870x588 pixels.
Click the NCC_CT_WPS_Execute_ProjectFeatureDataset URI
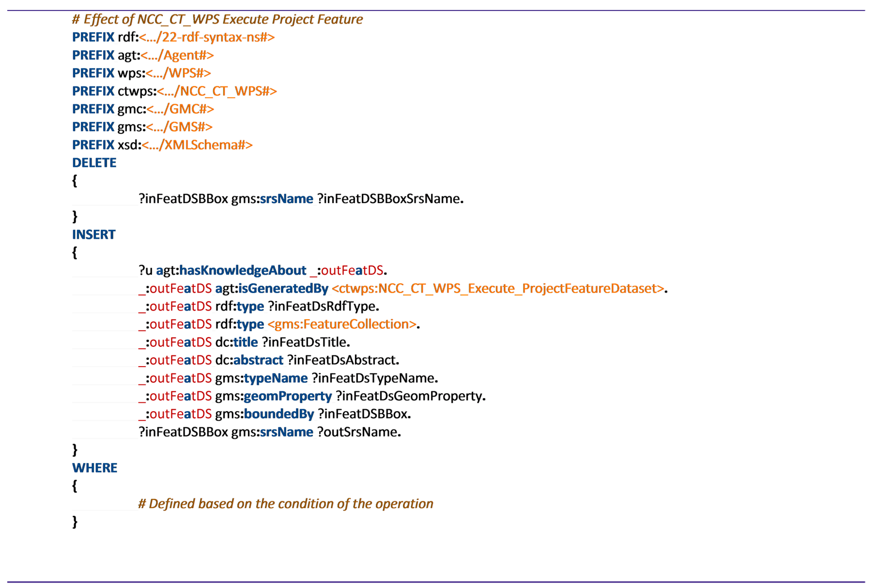[498, 288]
